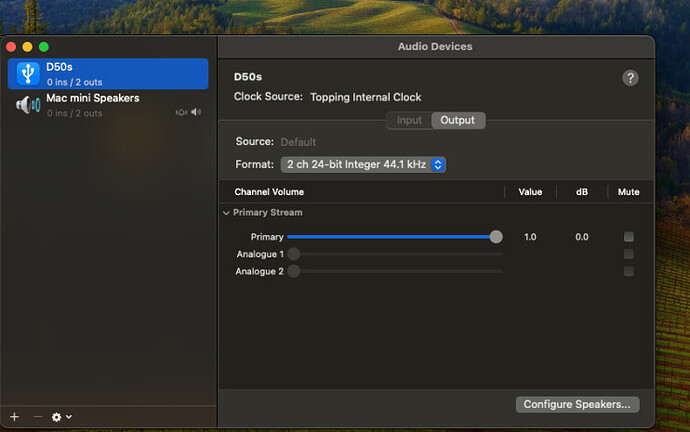The image size is (690, 432).
Task: Close the Audio Devices window
Action: 11,47
